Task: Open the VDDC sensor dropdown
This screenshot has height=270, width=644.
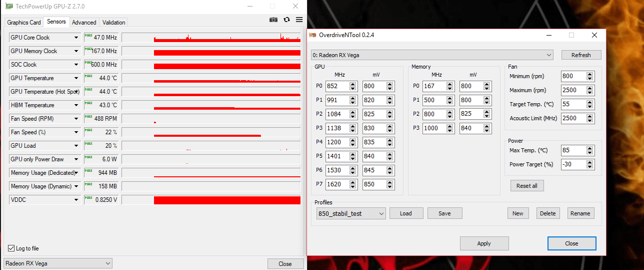Action: tap(76, 200)
